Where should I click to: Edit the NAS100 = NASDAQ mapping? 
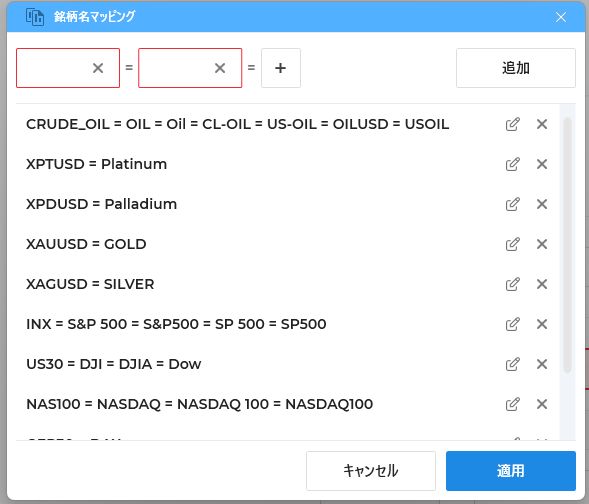pos(512,404)
